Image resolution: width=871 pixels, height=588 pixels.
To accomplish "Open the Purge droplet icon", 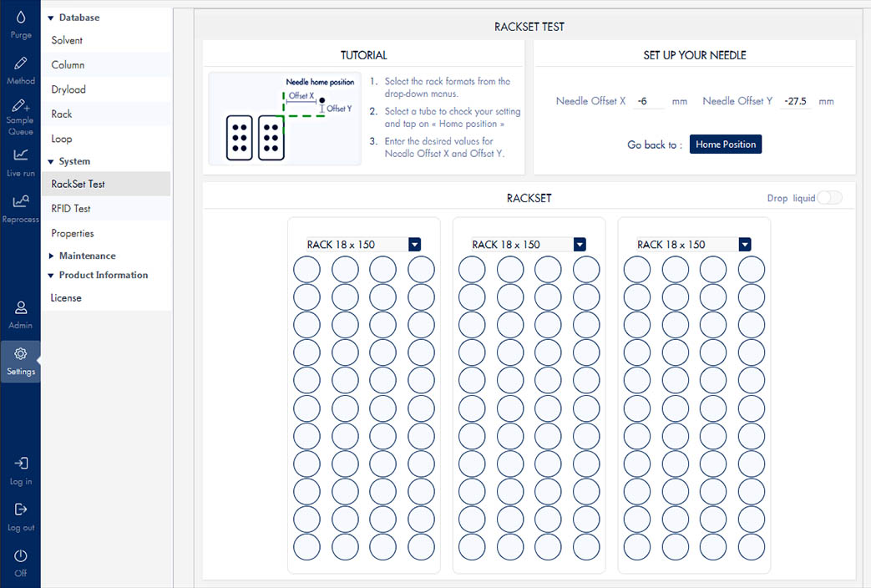I will pos(21,18).
